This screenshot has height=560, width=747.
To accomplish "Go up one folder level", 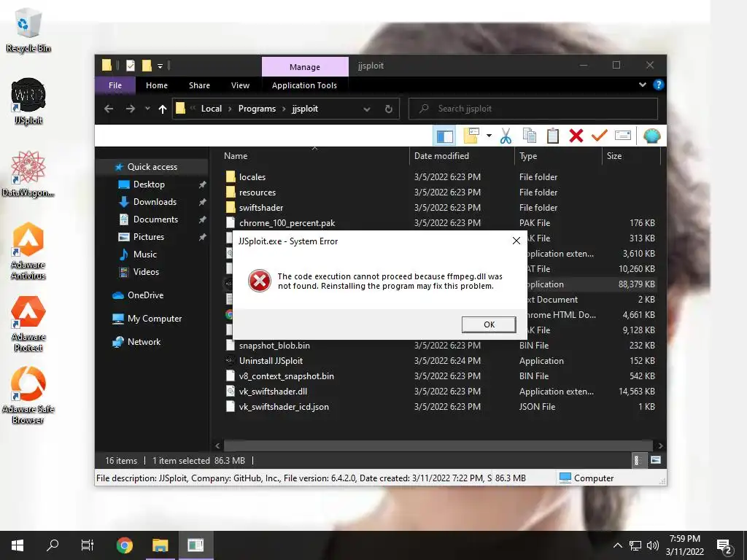I will (x=163, y=109).
